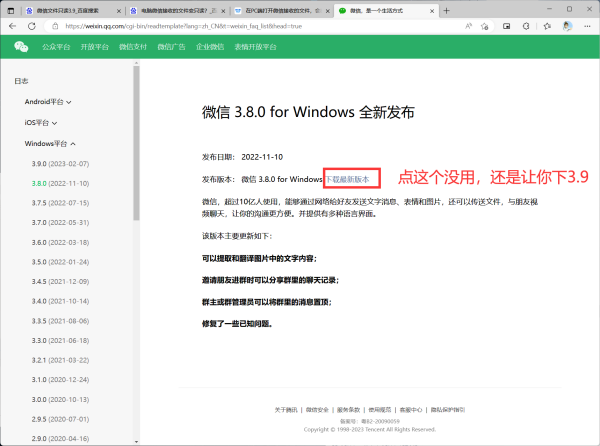The height and width of the screenshot is (446, 600).
Task: Click the 关于腾讯 footer link
Action: (286, 410)
